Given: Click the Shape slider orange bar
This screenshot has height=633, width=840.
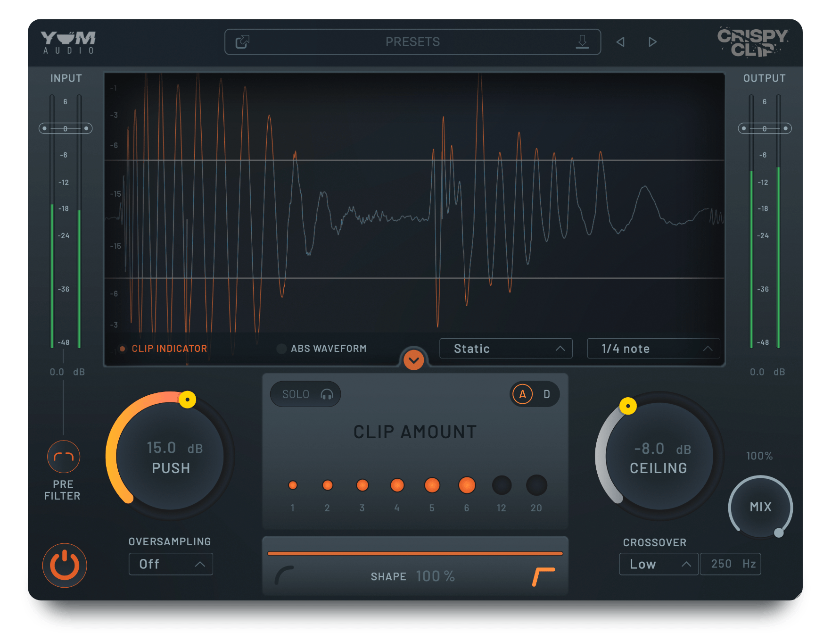Looking at the screenshot, I should pyautogui.click(x=415, y=553).
